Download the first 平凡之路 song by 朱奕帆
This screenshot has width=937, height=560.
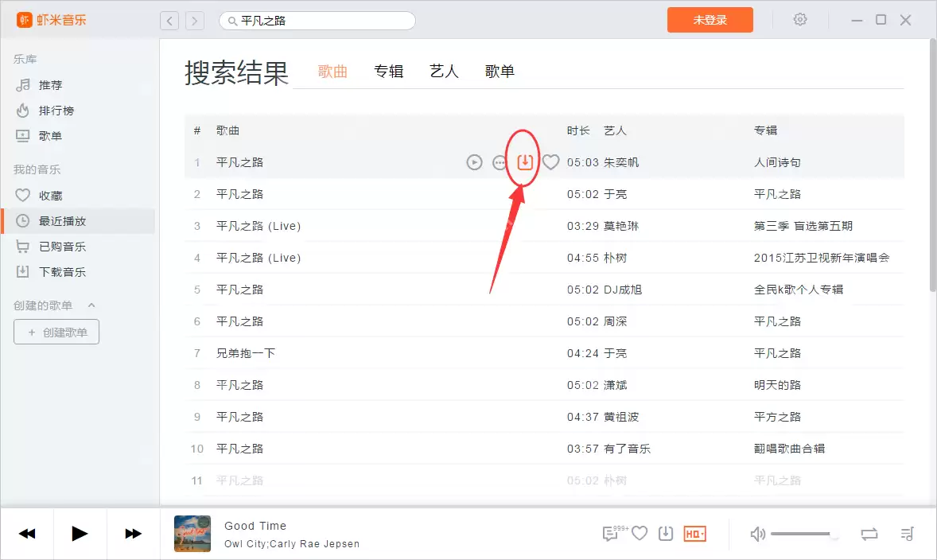point(525,161)
